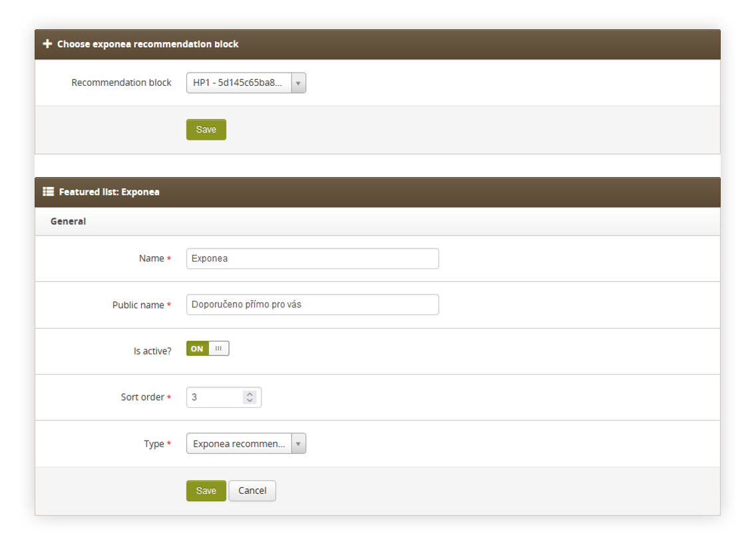756x551 pixels.
Task: Open the Recommendation block dropdown
Action: (246, 83)
